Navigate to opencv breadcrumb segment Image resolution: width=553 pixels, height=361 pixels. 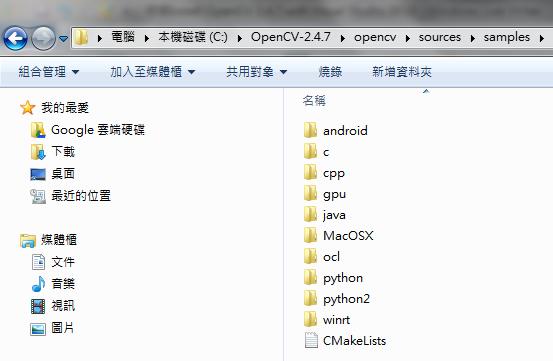point(375,37)
